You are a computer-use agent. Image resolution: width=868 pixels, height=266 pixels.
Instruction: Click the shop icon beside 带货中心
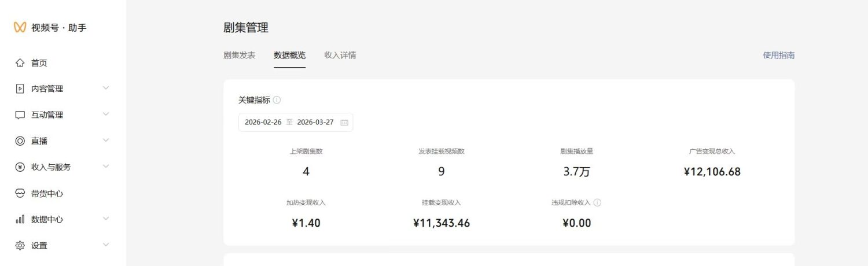click(20, 194)
